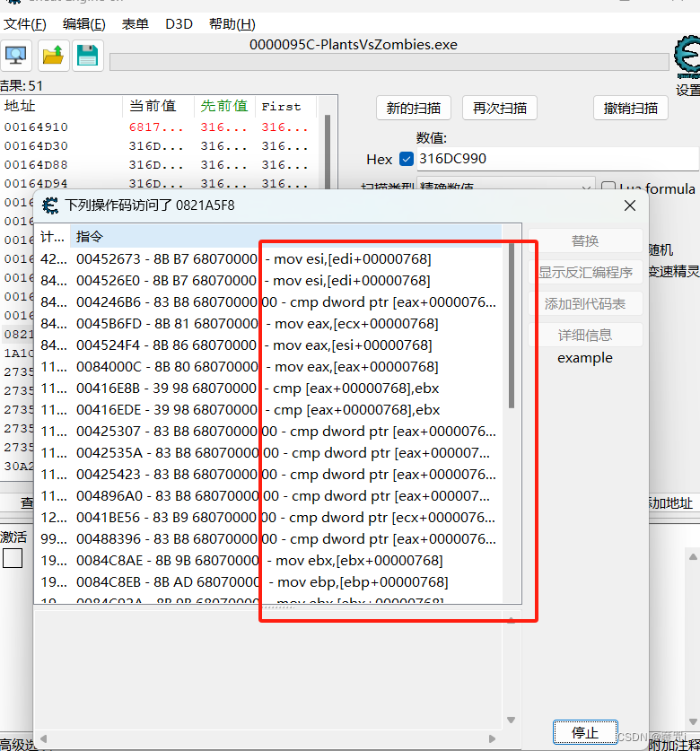
Task: Click the First column header
Action: pos(285,106)
